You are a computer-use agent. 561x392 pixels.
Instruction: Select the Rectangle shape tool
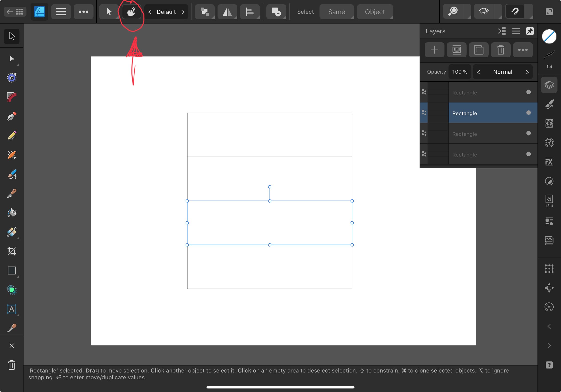[x=12, y=270]
